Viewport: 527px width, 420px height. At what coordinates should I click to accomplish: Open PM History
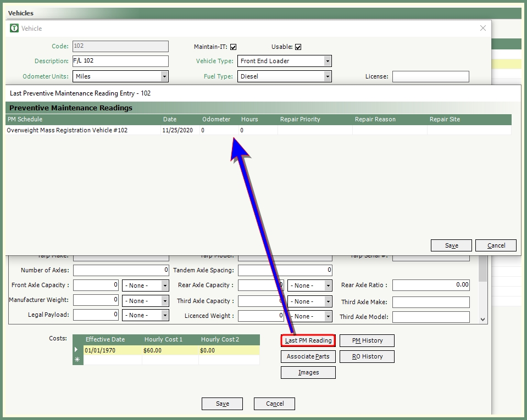(367, 340)
